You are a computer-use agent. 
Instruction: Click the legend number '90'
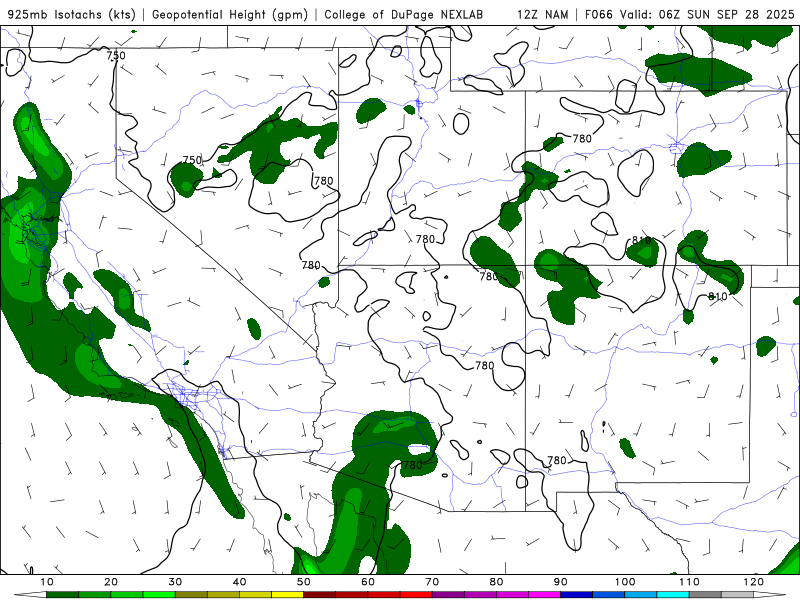561,582
